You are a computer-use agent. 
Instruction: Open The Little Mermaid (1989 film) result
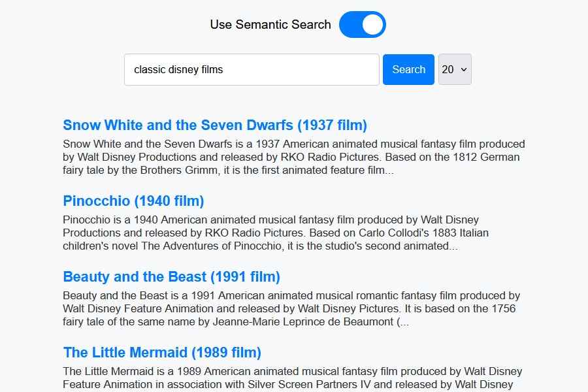[162, 352]
